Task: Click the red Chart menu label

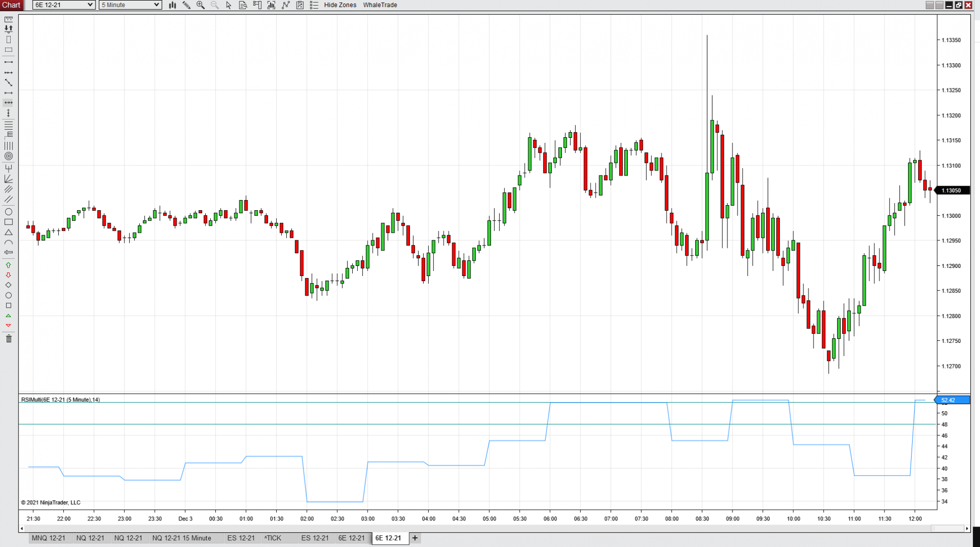Action: pyautogui.click(x=11, y=5)
